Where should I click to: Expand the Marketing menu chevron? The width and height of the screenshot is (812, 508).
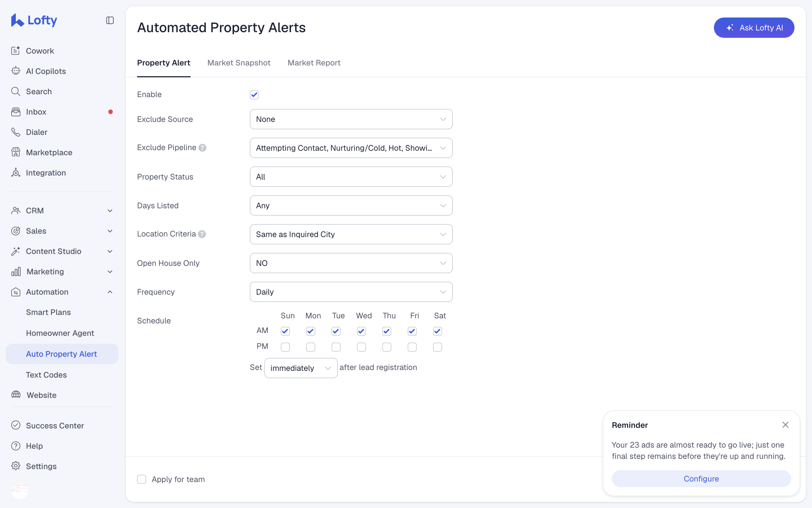coord(110,271)
